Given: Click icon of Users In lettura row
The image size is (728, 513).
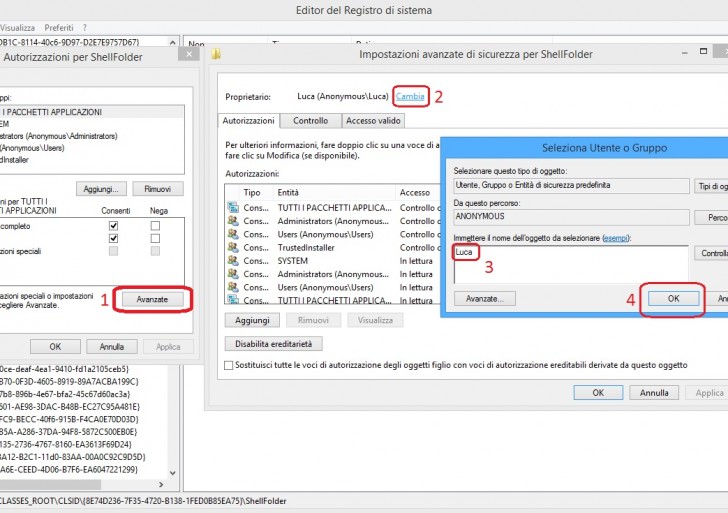Looking at the screenshot, I should (x=233, y=287).
